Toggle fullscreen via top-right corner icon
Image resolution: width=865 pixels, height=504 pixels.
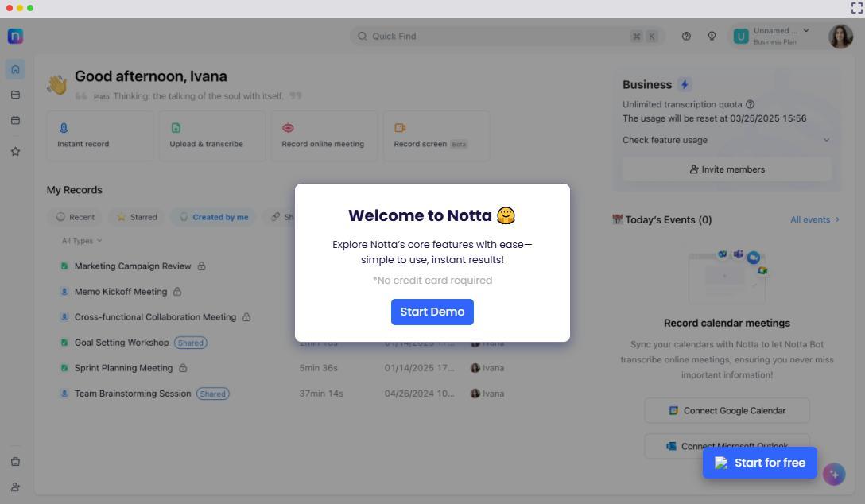coord(856,8)
